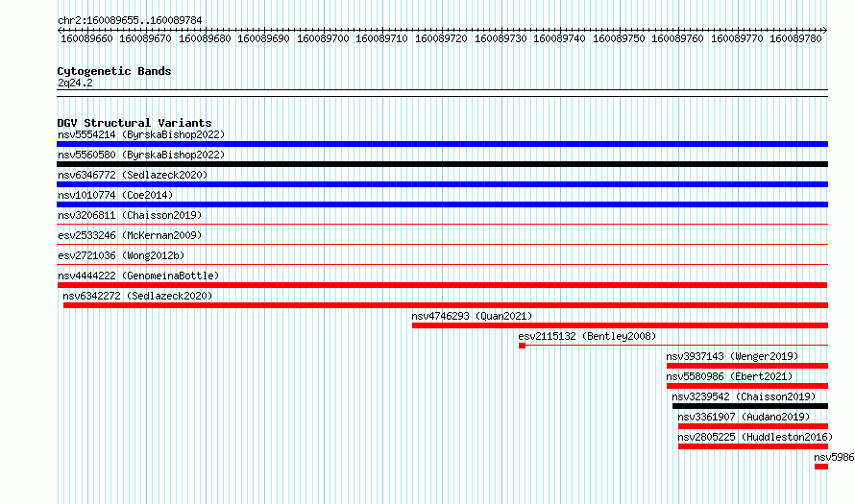
Task: Click nsv3239542 (Chaisson2019) label
Action: coord(744,396)
